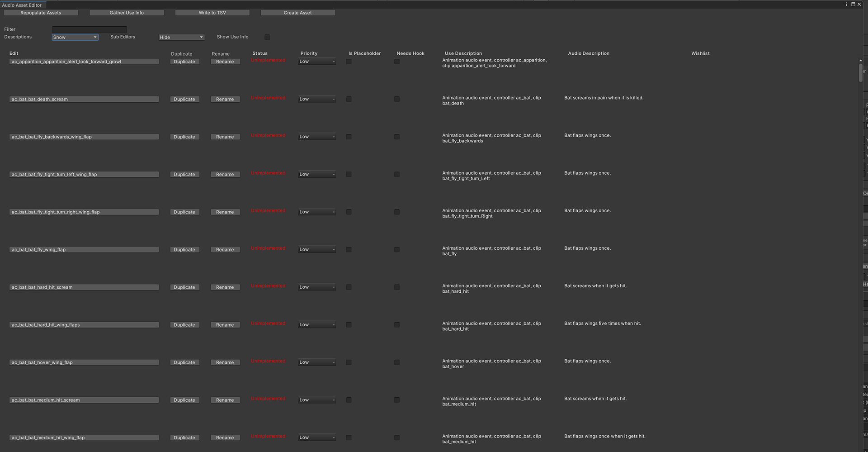Focus the Filter input field

pos(90,29)
